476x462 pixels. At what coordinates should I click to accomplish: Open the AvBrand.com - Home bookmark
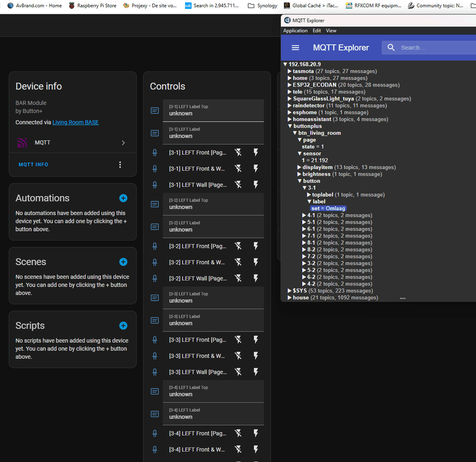pyautogui.click(x=35, y=5)
